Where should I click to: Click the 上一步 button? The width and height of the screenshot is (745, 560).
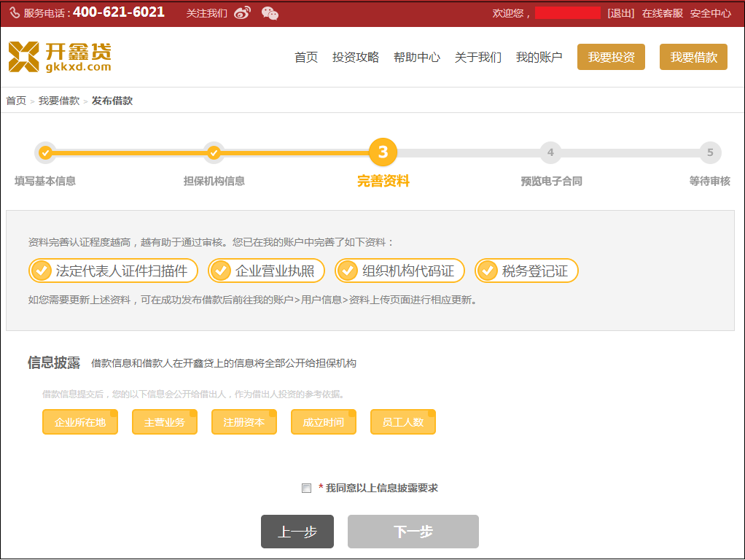coord(297,532)
